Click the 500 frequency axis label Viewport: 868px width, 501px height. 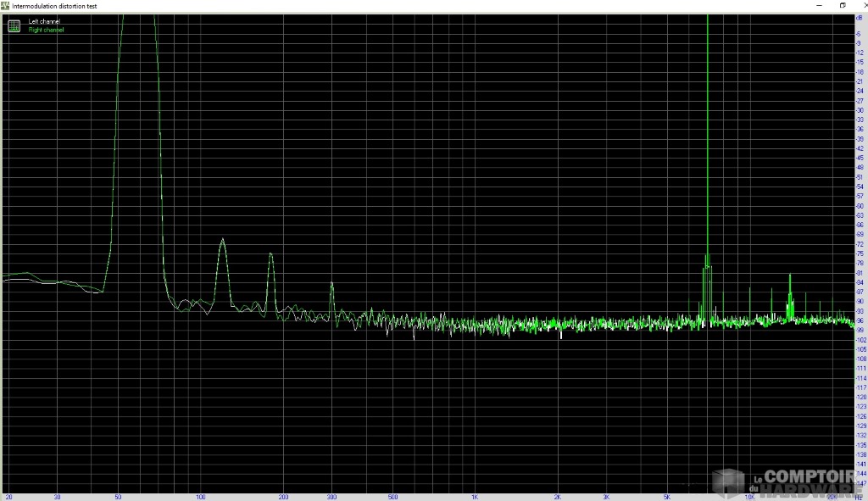pos(392,496)
